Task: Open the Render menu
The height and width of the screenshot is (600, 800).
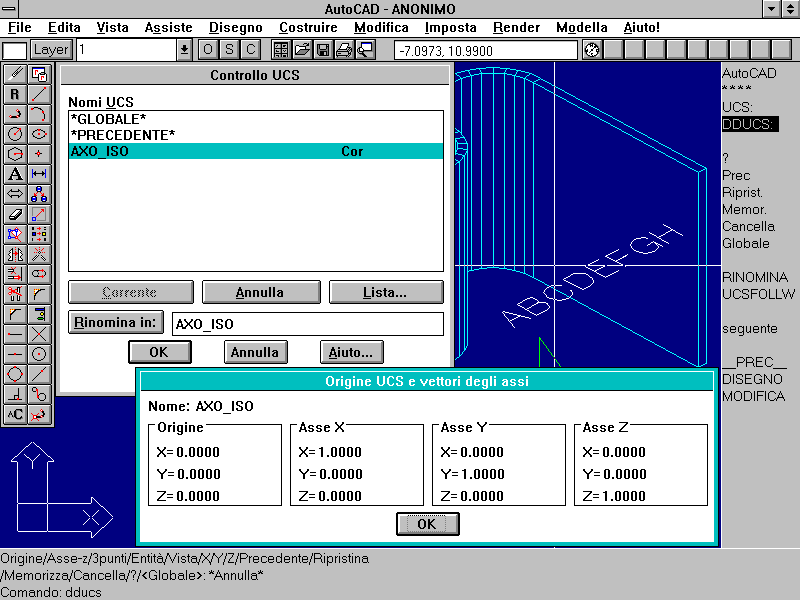Action: tap(516, 28)
